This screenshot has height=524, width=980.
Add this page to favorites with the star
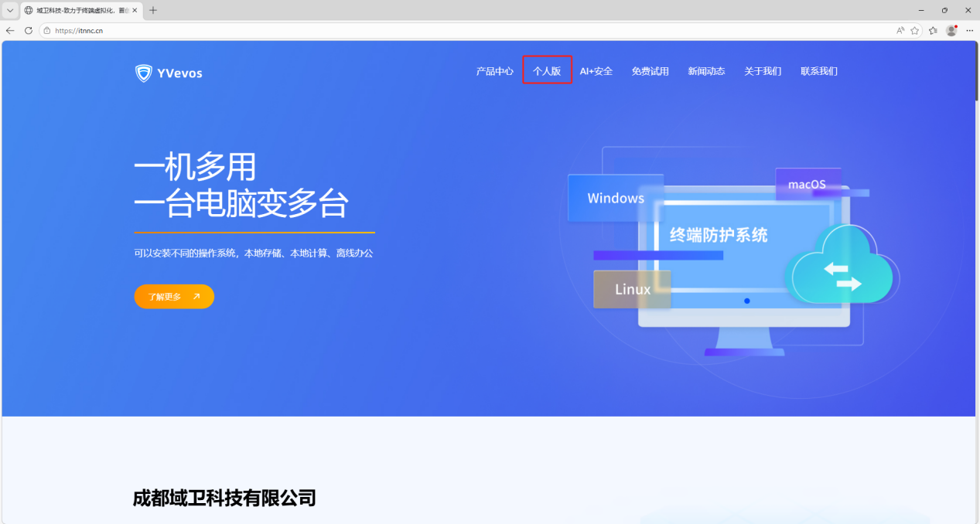915,30
